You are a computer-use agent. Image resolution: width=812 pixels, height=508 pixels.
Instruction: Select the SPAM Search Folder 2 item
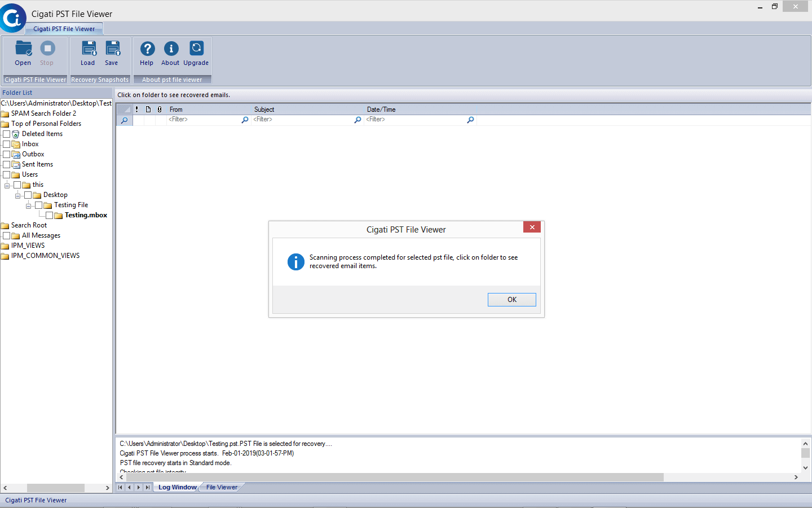pos(43,113)
